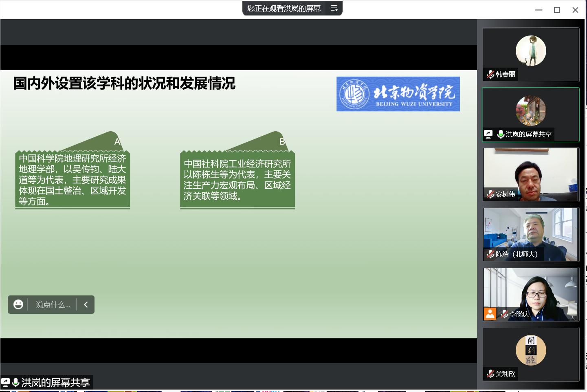
Task: Click 李晓庆's muted microphone icon
Action: coord(504,314)
